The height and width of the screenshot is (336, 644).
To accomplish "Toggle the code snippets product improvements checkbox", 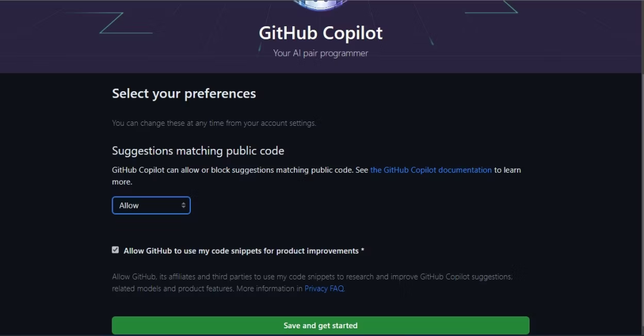I will click(x=115, y=250).
